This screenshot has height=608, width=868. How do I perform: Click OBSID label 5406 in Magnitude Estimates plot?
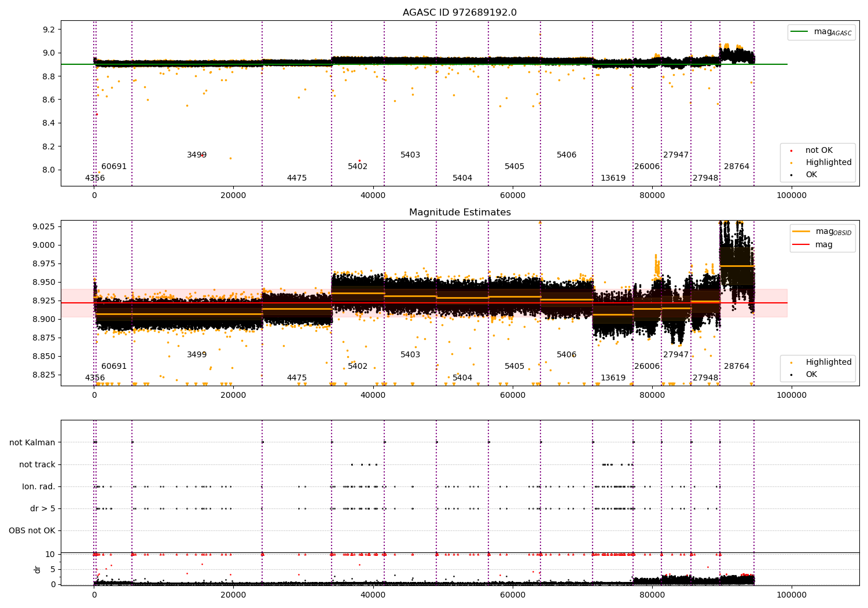pyautogui.click(x=567, y=355)
